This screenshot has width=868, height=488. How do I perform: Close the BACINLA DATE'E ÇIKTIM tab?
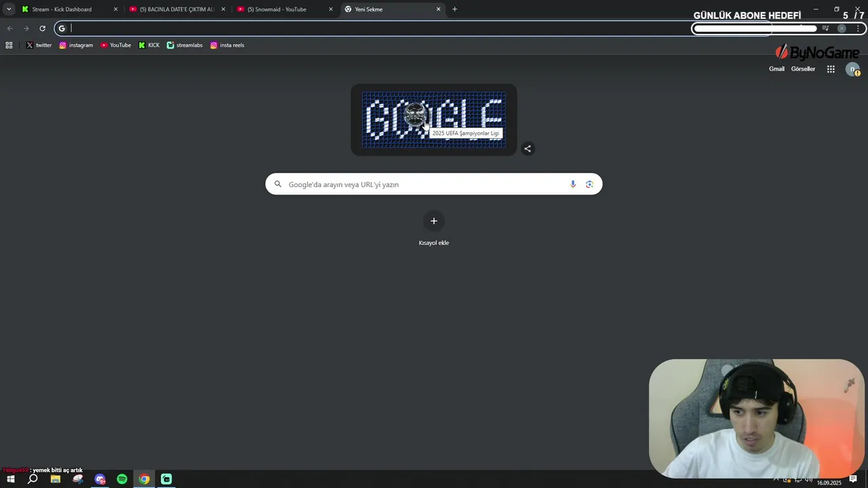[x=223, y=9]
